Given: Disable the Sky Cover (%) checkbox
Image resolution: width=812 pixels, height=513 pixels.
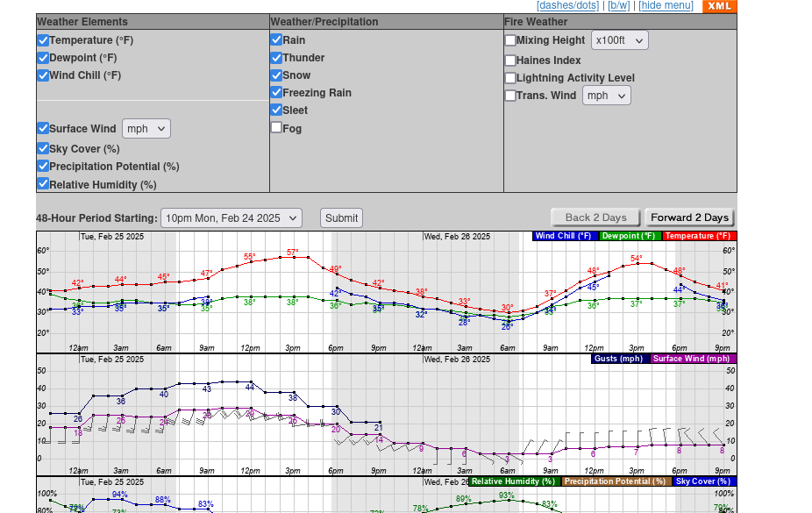Looking at the screenshot, I should [43, 149].
